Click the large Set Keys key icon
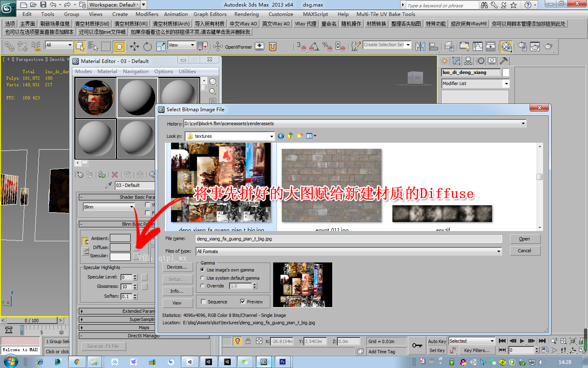This screenshot has height=368, width=588. point(417,346)
